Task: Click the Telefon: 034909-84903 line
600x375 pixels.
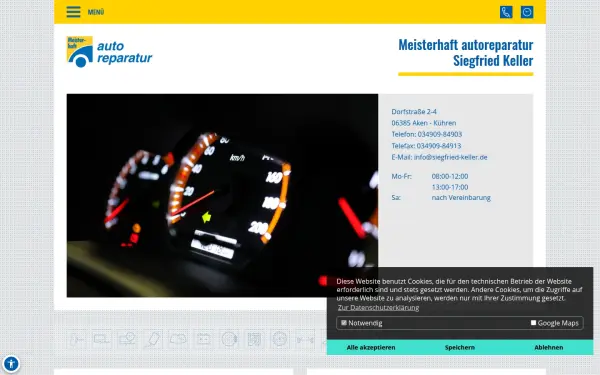Action: (427, 134)
